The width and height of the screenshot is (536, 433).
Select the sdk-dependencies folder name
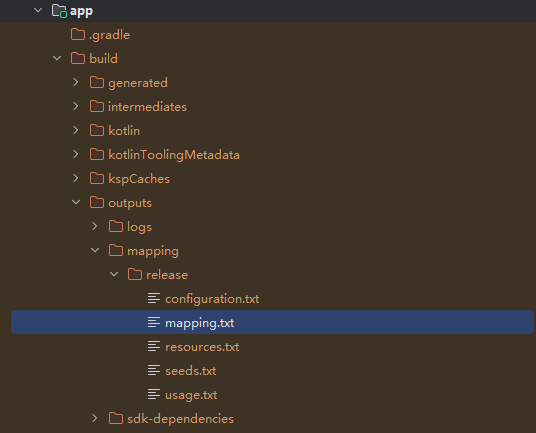click(180, 419)
